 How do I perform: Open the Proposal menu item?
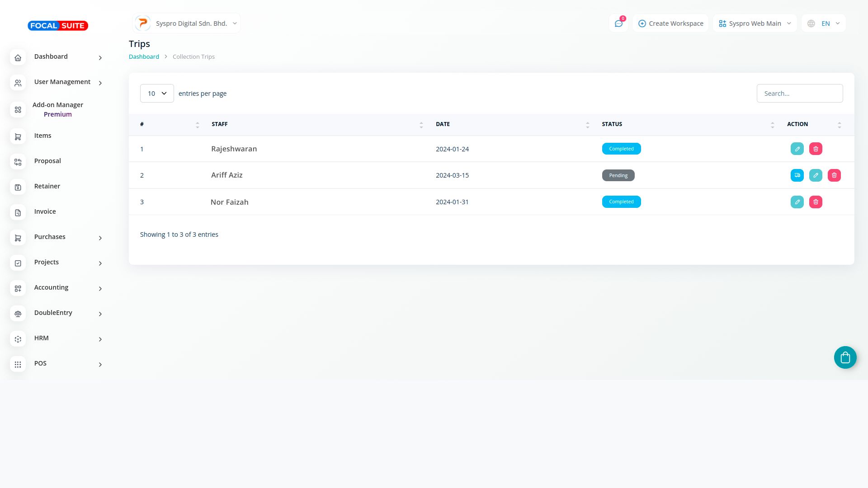[47, 161]
